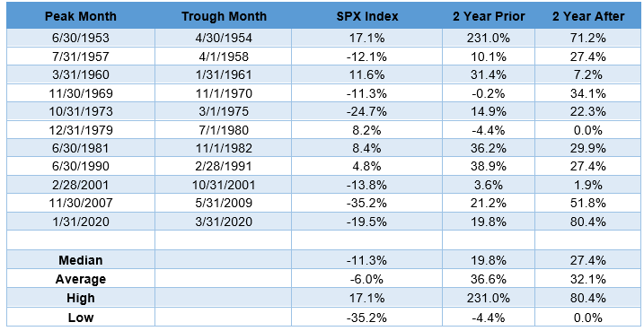Screen dimensions: 644x331
Task: Select the 6/30/1953 peak month cell
Action: pos(81,39)
